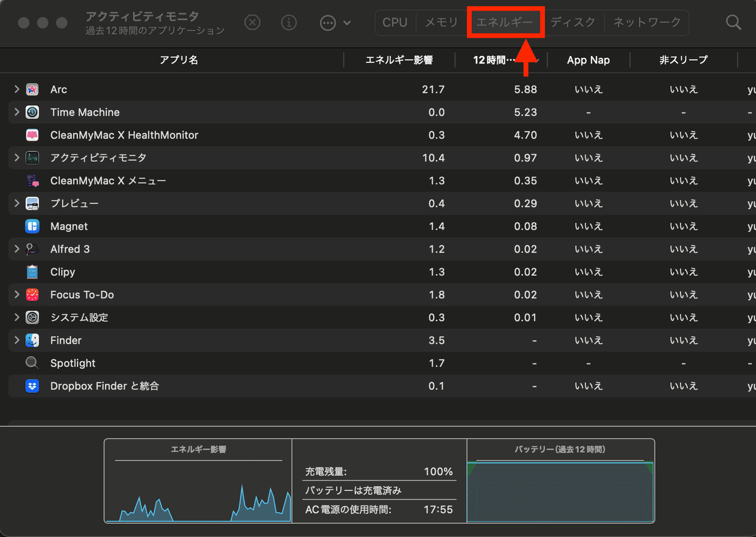Screen dimensions: 756x537
Task: Open the ネットワーク tab
Action: pyautogui.click(x=647, y=23)
